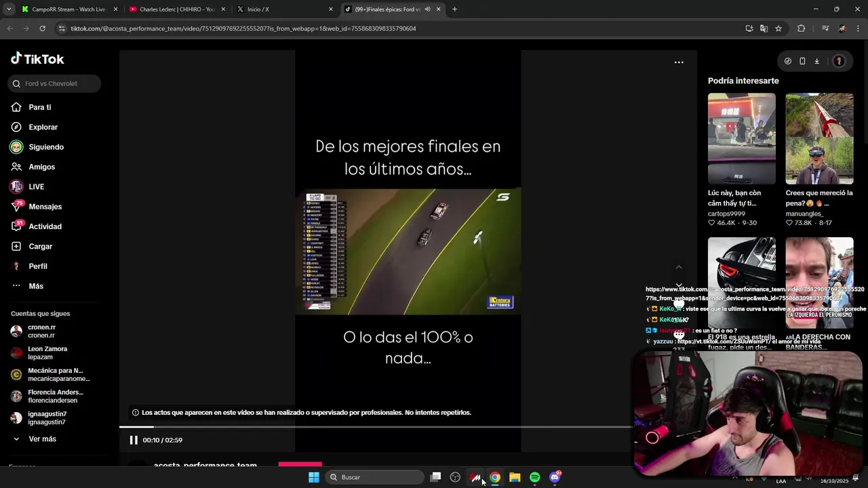Viewport: 868px width, 488px height.
Task: Click the taskbar Buscar search box
Action: coord(375,477)
